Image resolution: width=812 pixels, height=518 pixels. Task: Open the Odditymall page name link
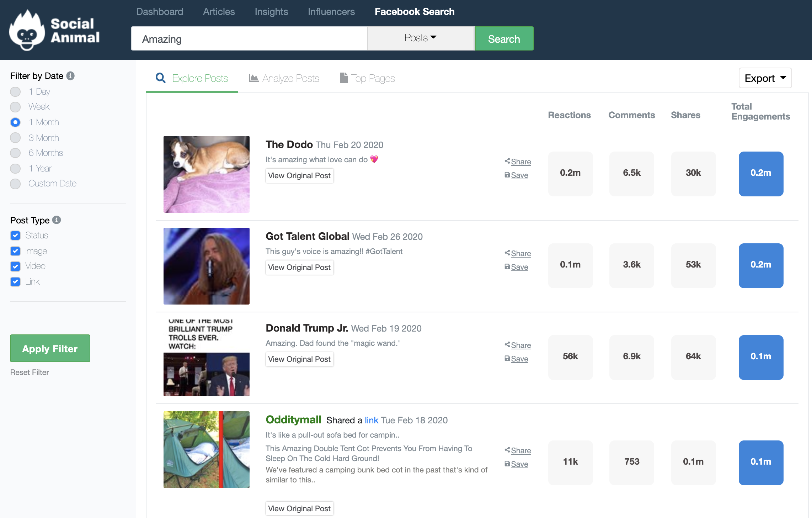(293, 419)
